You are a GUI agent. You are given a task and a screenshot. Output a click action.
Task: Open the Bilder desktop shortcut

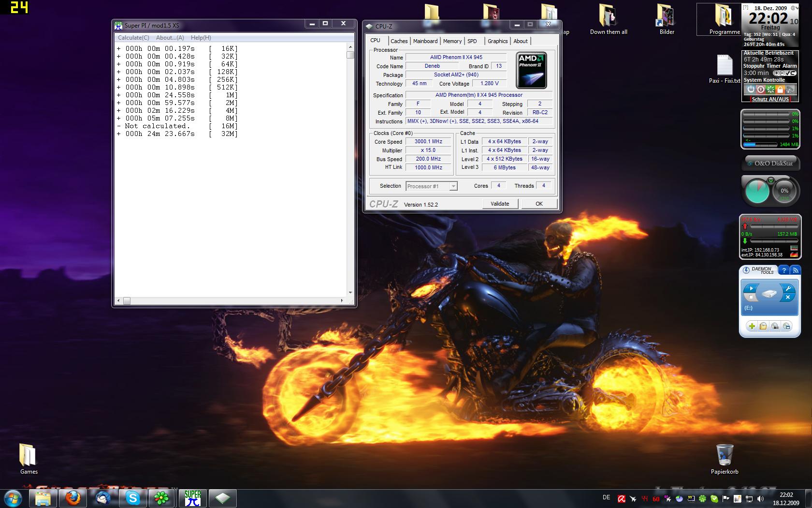[667, 19]
